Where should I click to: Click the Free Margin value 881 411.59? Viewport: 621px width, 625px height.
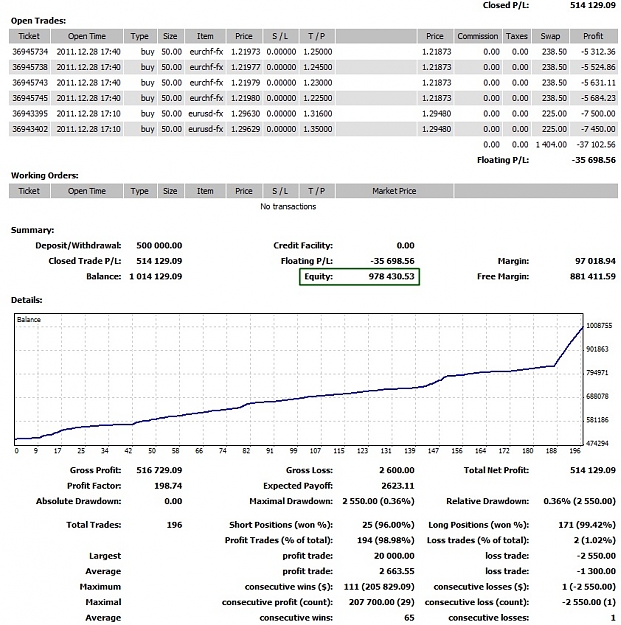point(593,277)
